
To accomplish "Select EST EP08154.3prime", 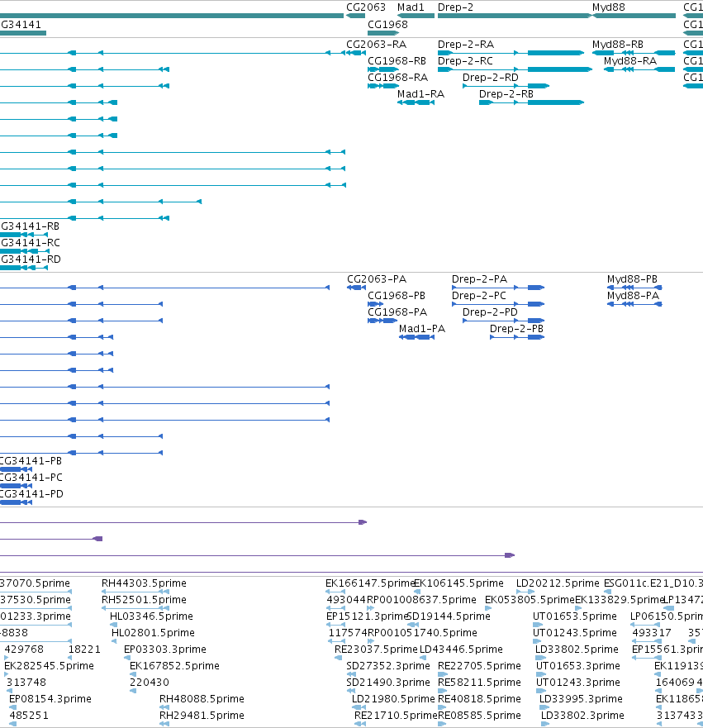I will click(x=50, y=699).
